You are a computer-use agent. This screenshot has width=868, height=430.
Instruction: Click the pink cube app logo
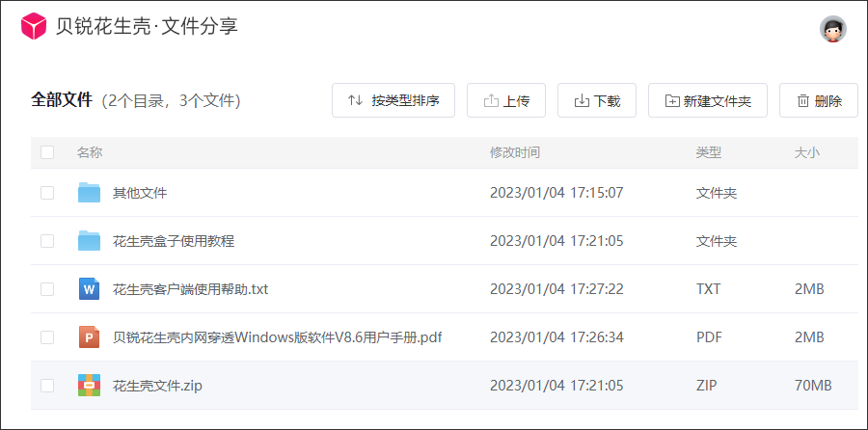34,27
